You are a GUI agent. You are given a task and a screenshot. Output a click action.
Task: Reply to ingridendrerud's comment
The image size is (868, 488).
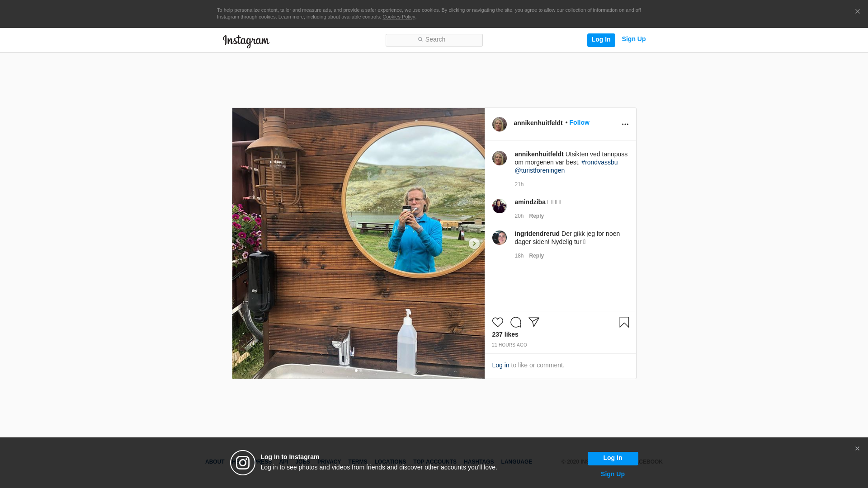(536, 256)
